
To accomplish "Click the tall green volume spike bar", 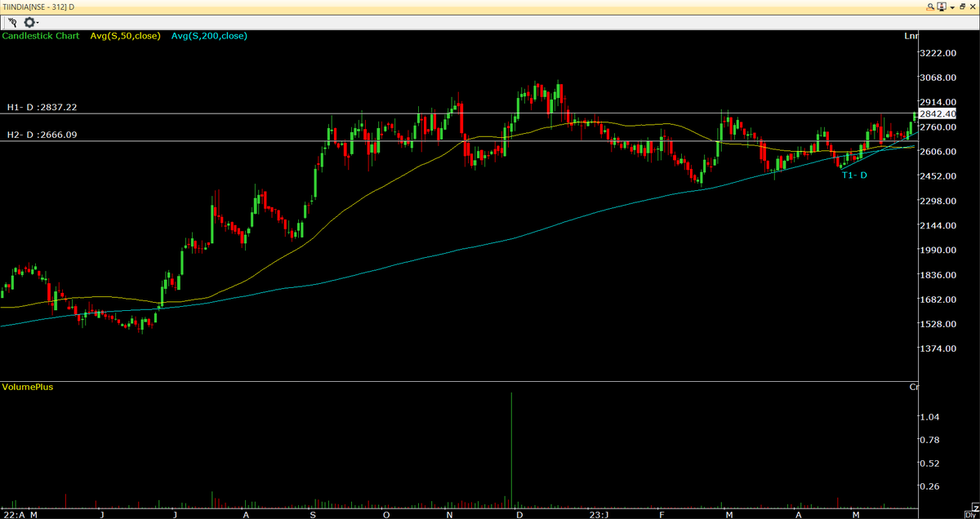I will [511, 449].
